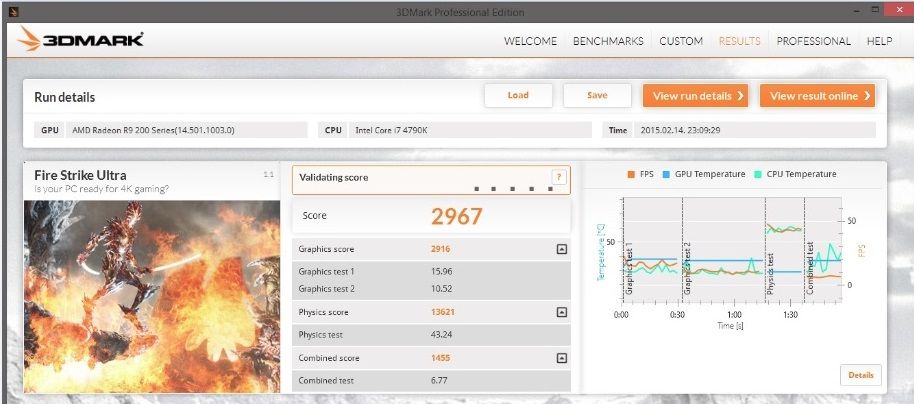The height and width of the screenshot is (404, 914).
Task: Collapse the Graphics score section
Action: [x=561, y=249]
